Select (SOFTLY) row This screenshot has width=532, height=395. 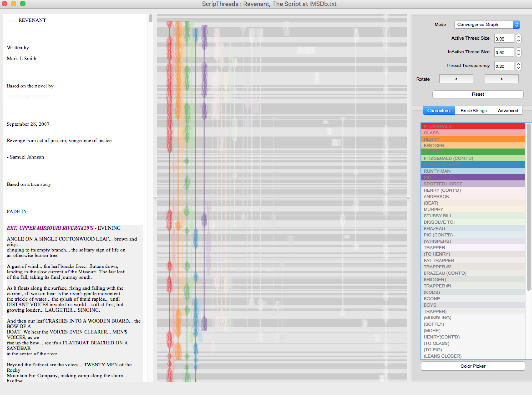click(x=473, y=324)
